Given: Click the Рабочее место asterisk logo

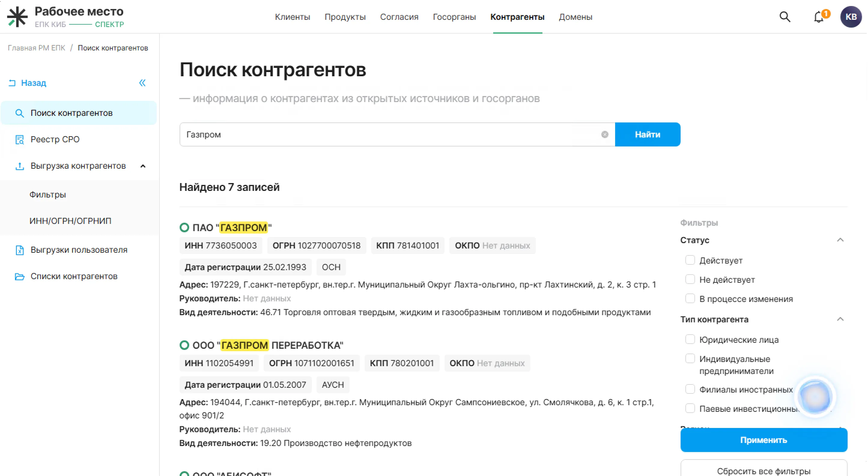Looking at the screenshot, I should click(17, 17).
